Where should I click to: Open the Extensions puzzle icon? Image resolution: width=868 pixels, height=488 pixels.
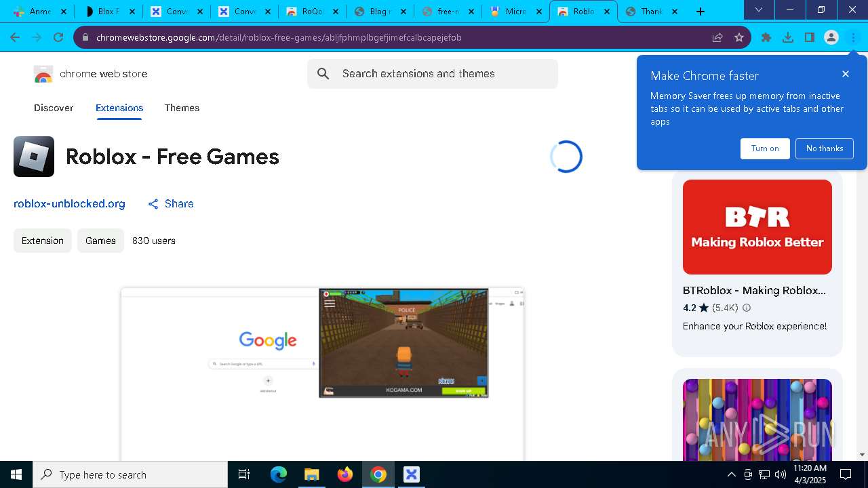coord(766,37)
